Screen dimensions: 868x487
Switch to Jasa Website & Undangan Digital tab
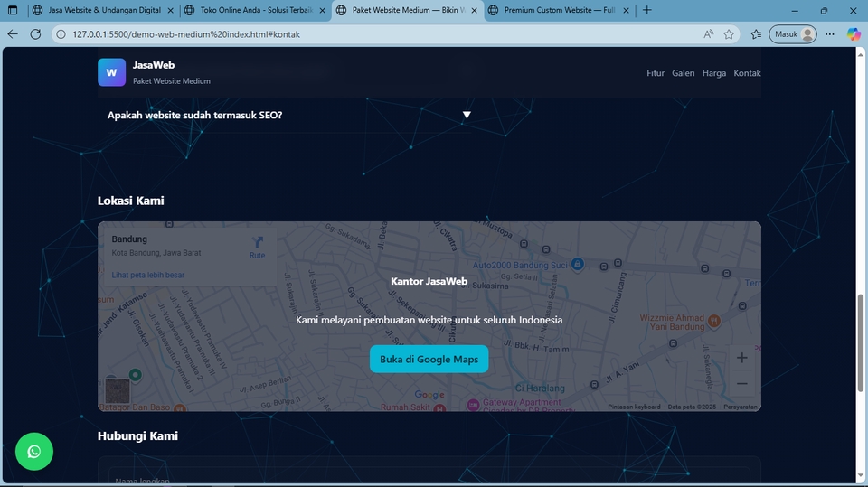pos(104,10)
